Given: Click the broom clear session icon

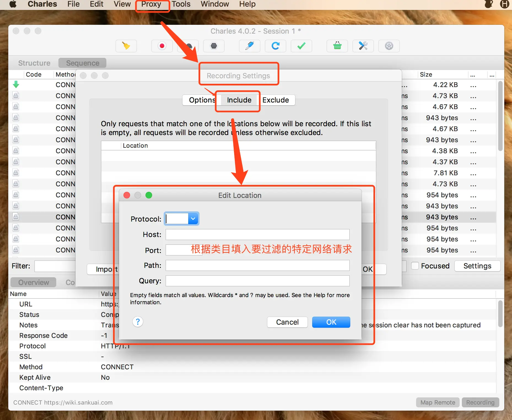Looking at the screenshot, I should 126,46.
